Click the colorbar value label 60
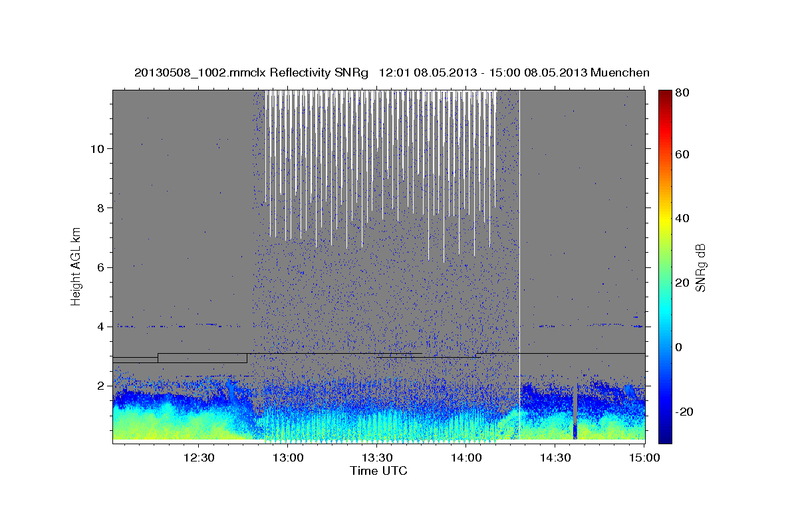798x532 pixels. point(682,154)
